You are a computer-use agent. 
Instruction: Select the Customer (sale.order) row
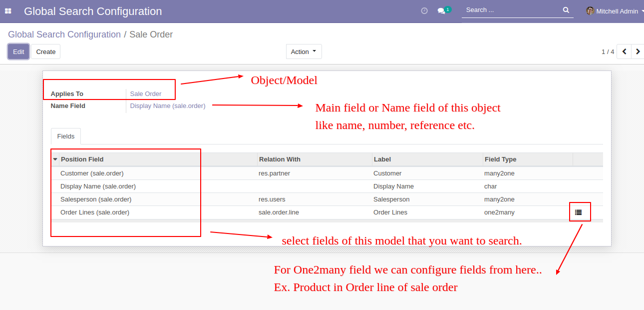click(x=92, y=173)
